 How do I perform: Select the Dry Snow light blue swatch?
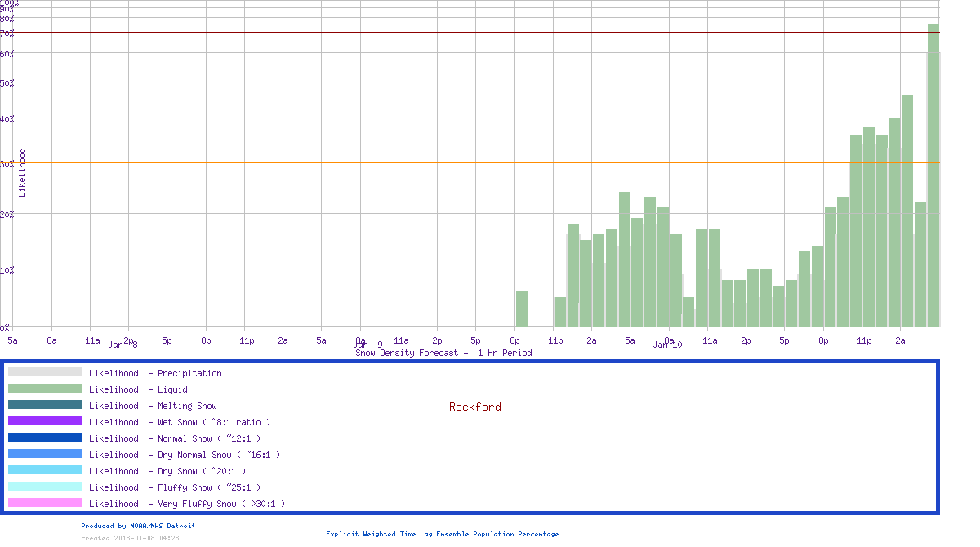tap(45, 470)
